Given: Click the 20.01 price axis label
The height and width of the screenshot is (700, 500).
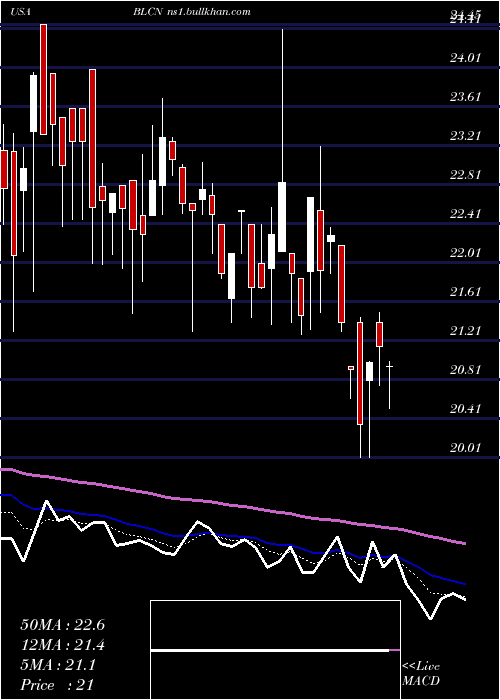Looking at the screenshot, I should pos(465,448).
